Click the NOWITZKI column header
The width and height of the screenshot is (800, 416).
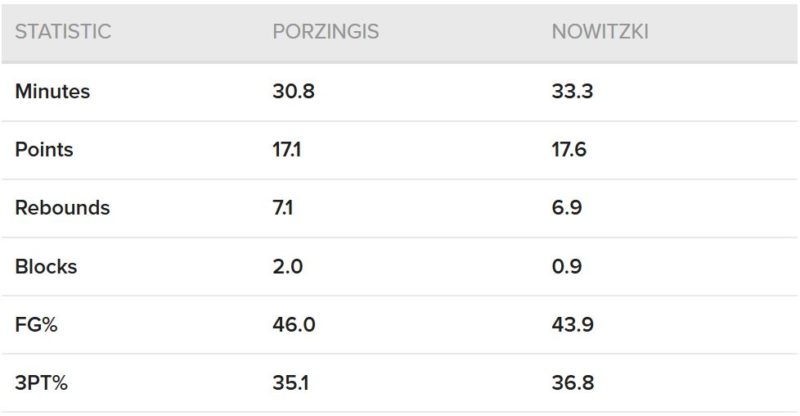tap(600, 32)
